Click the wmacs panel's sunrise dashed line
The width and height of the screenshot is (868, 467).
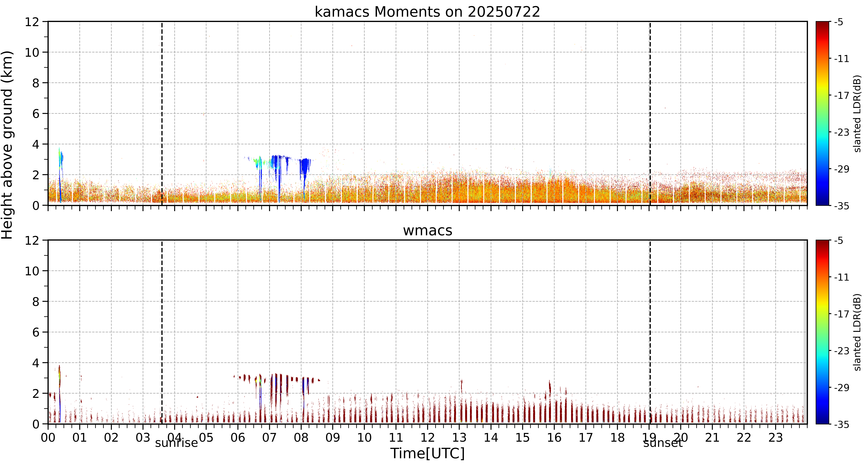(162, 332)
